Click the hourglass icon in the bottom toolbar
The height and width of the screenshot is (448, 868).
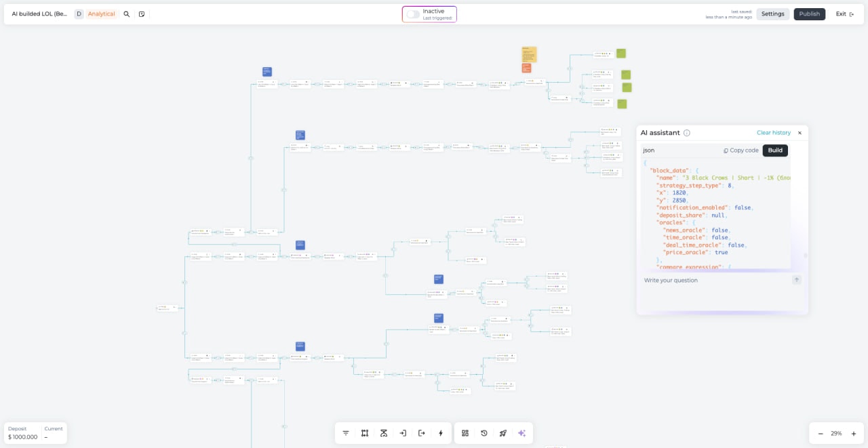click(x=384, y=432)
